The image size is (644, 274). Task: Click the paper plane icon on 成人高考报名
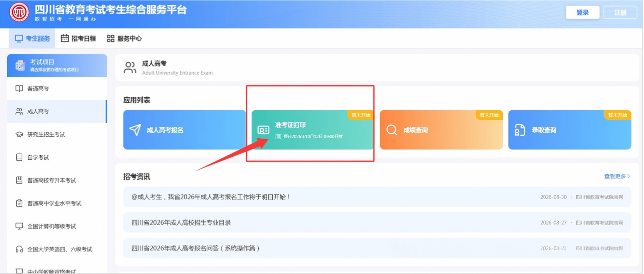pyautogui.click(x=135, y=130)
